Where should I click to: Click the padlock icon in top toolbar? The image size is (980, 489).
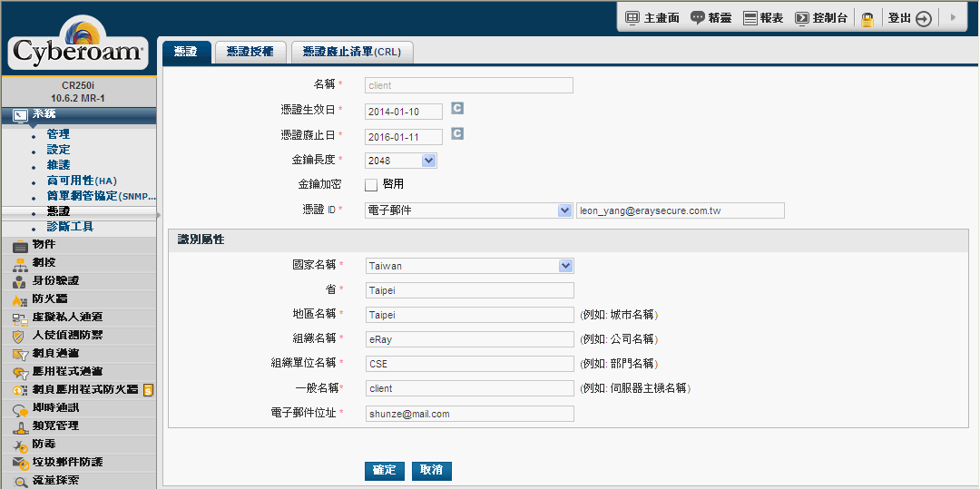(x=867, y=19)
